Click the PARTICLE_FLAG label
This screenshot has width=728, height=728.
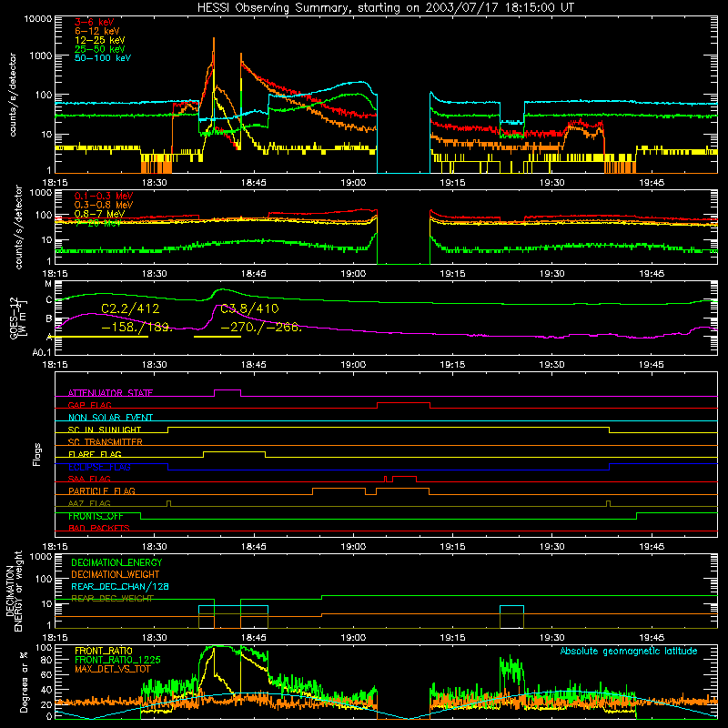point(102,490)
